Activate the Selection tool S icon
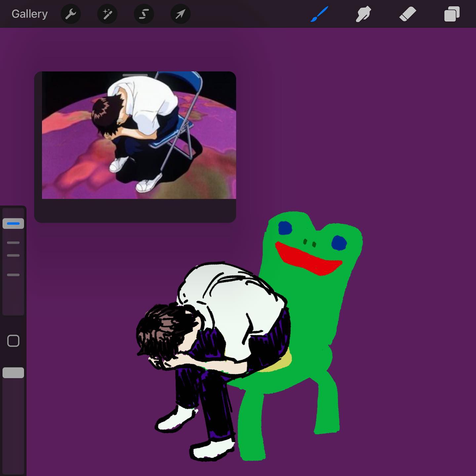476x476 pixels. (144, 14)
